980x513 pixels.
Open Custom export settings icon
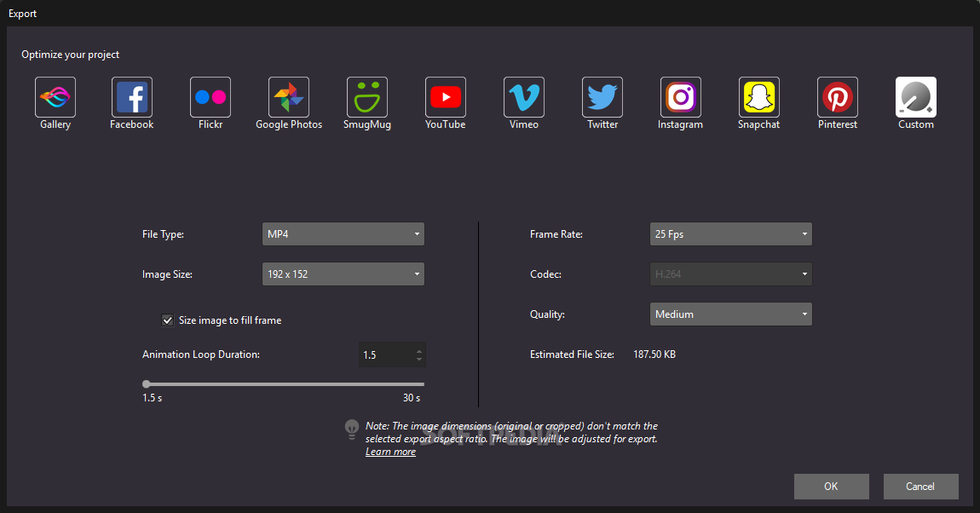tap(916, 97)
